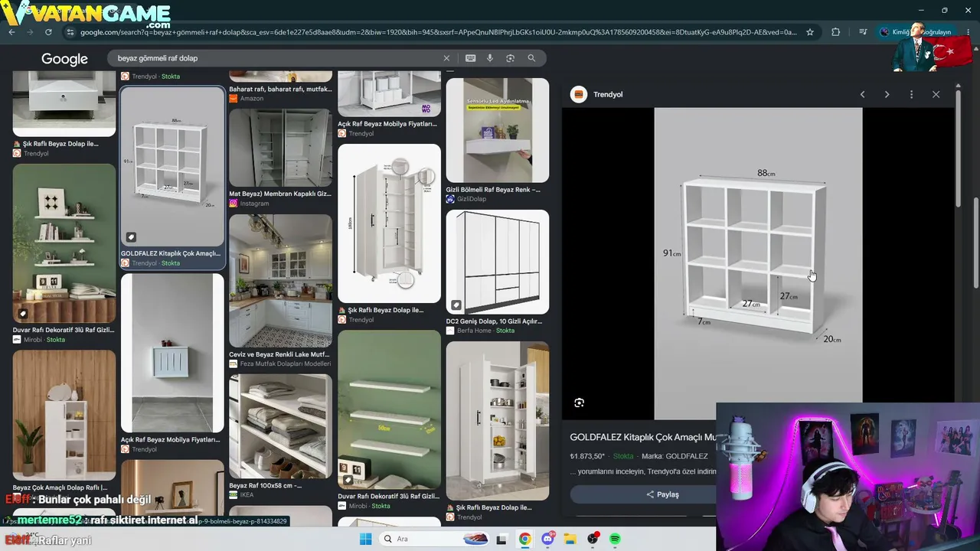Open Task View from the taskbar
Viewport: 980px width, 551px height.
pyautogui.click(x=501, y=539)
